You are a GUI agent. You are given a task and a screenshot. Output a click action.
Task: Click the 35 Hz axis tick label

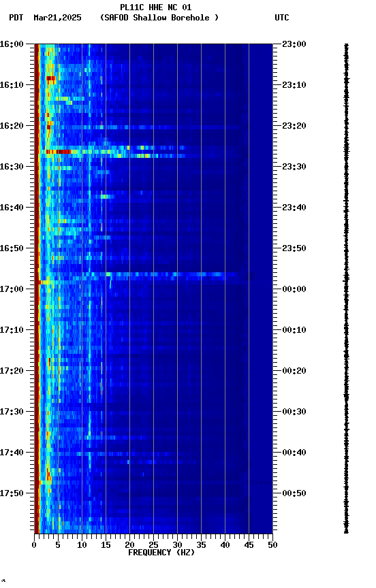[x=201, y=545]
